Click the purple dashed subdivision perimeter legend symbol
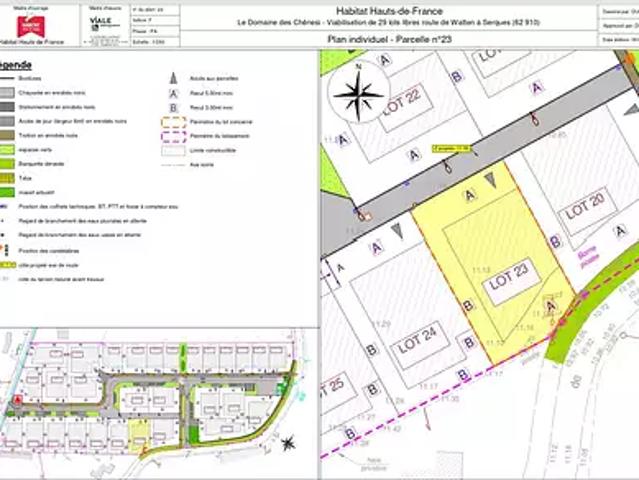This screenshot has height=480, width=639. point(174,136)
